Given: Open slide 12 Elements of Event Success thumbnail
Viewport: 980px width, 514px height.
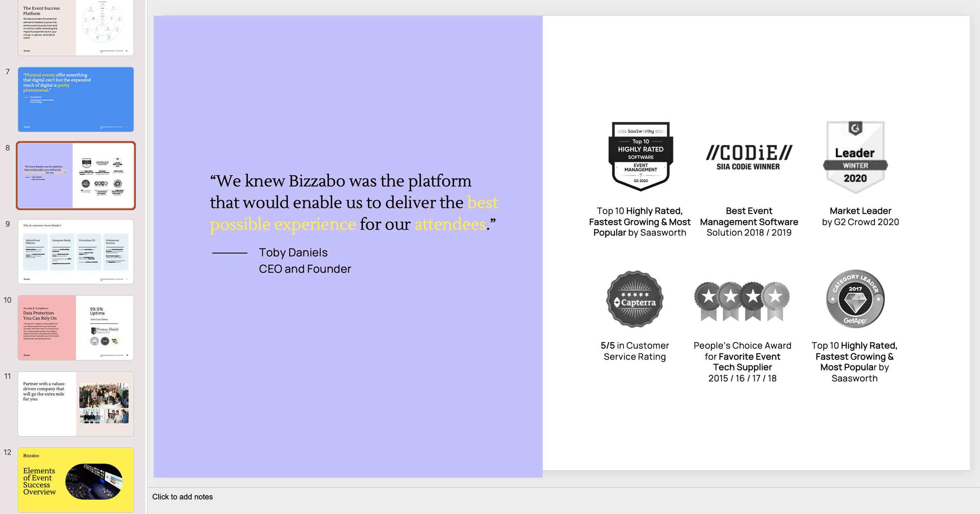Looking at the screenshot, I should (x=76, y=480).
